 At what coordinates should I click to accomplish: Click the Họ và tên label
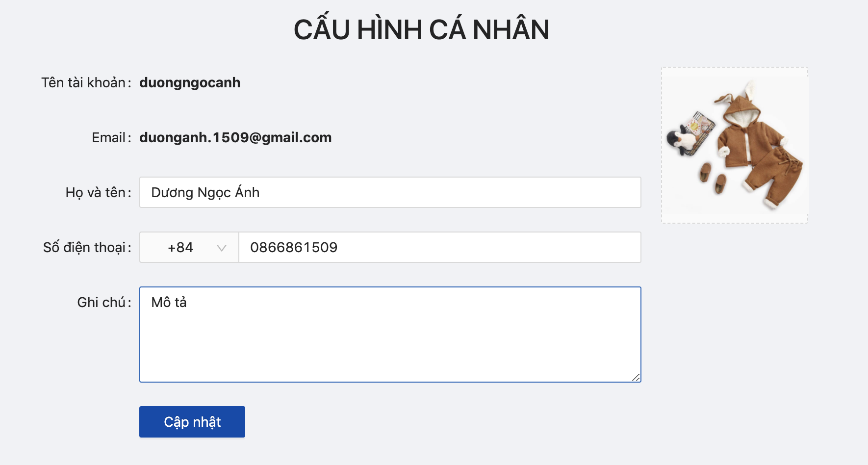[96, 192]
